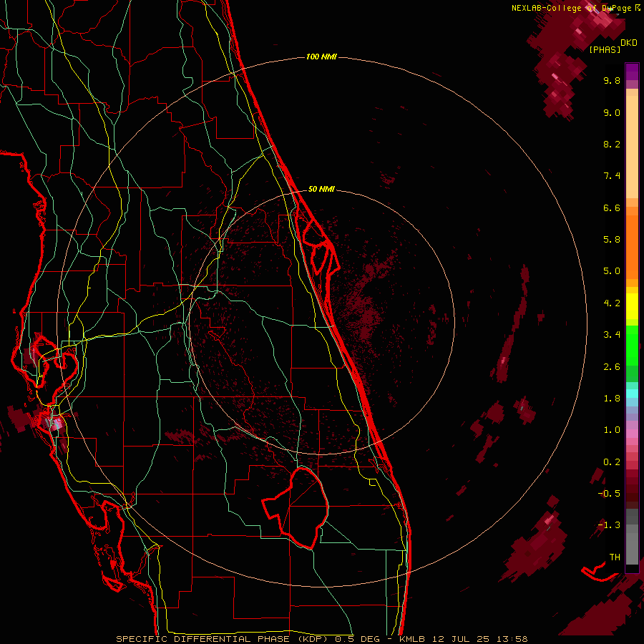Pick the bright green band on the color bar
The width and height of the screenshot is (644, 644).
(x=632, y=345)
